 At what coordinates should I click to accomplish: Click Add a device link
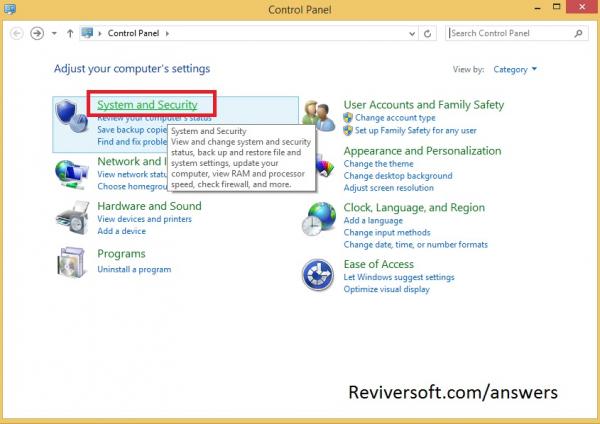pyautogui.click(x=121, y=231)
